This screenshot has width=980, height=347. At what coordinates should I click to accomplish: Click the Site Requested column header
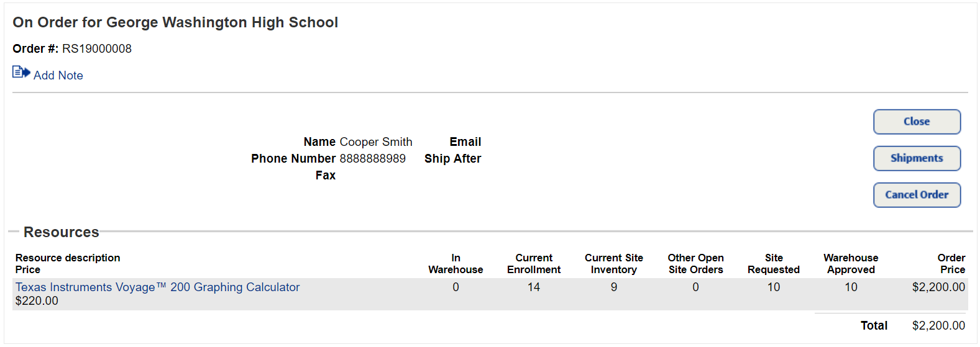(x=773, y=264)
